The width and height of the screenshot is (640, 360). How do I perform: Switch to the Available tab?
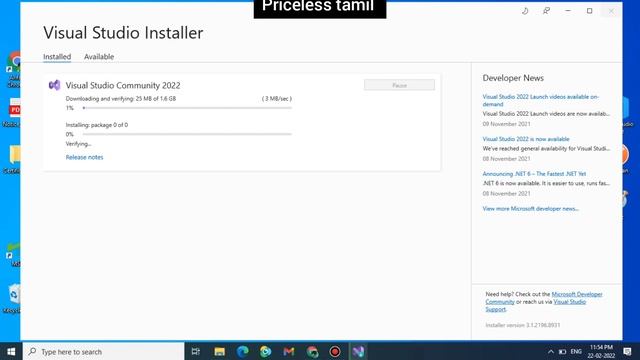point(99,57)
